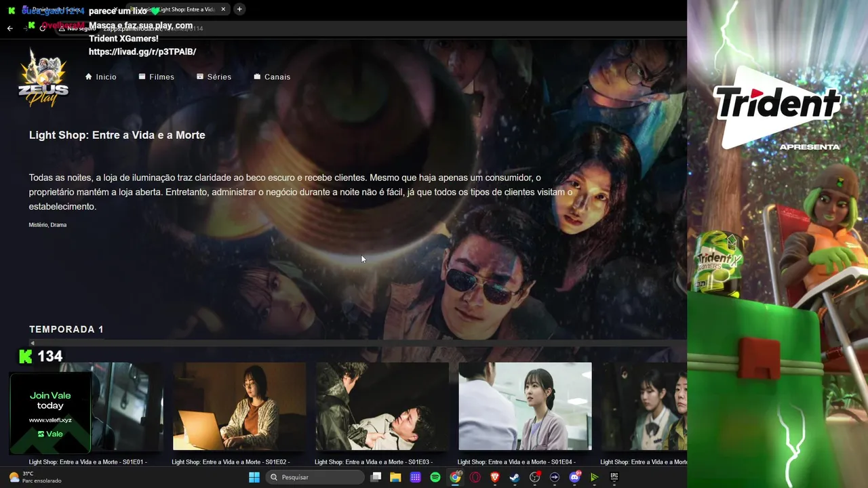This screenshot has width=868, height=488.
Task: Click the season scrollbar left arrow
Action: [x=32, y=344]
